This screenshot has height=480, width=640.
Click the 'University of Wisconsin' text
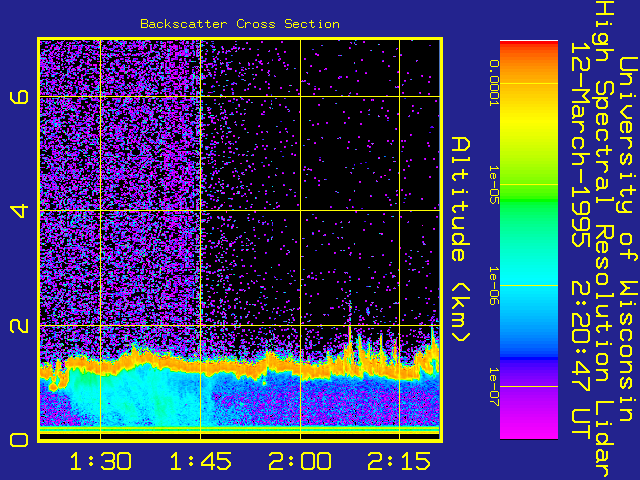(627, 240)
